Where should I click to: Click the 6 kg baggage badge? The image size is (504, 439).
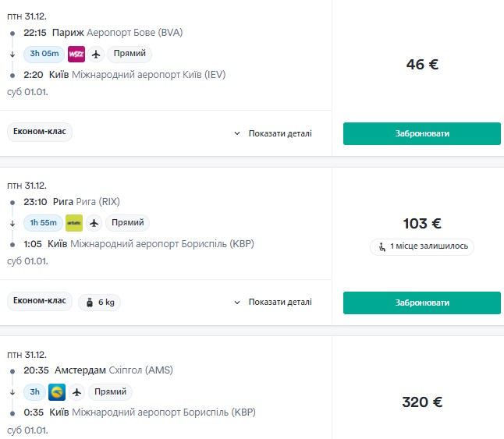[99, 303]
